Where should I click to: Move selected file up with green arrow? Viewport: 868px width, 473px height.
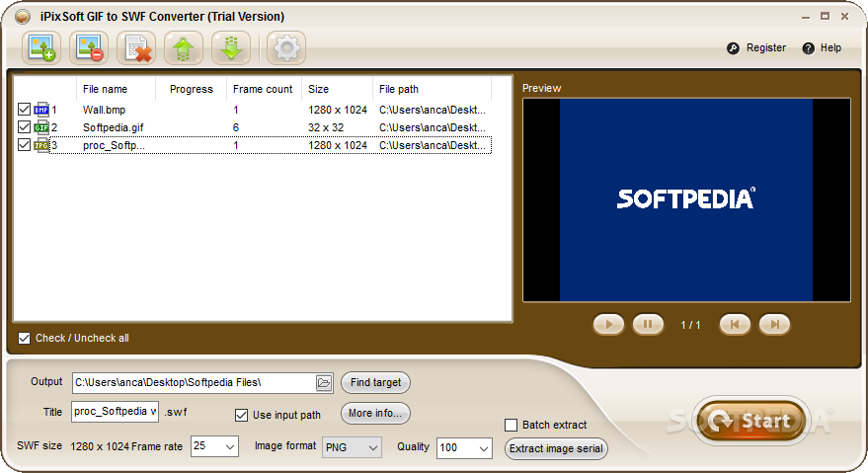tap(184, 48)
